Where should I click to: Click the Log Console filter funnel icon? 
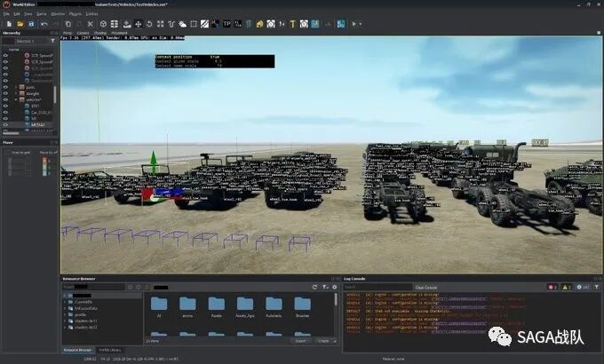[x=597, y=287]
